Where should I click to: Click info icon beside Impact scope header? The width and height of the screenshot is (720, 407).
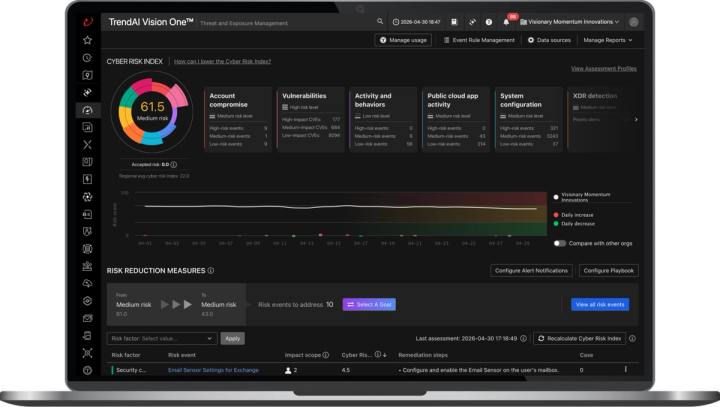[x=326, y=355]
